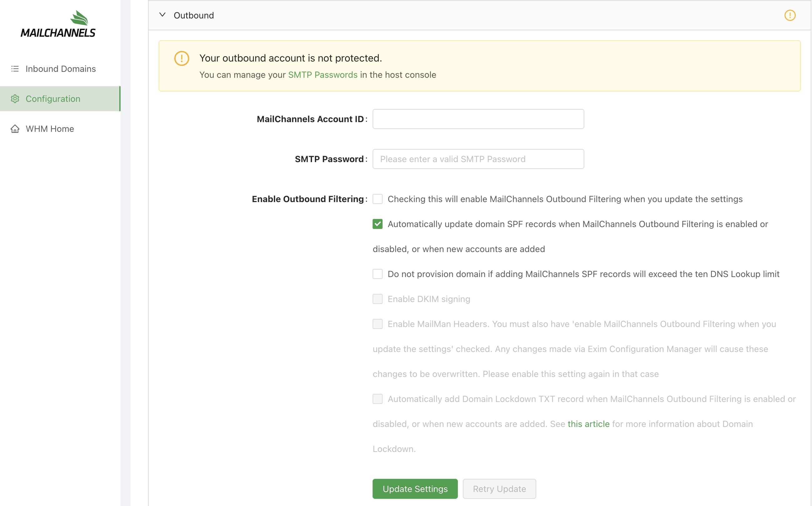This screenshot has width=812, height=506.
Task: Click the 'Enable Outbound Filtering' label
Action: [308, 199]
